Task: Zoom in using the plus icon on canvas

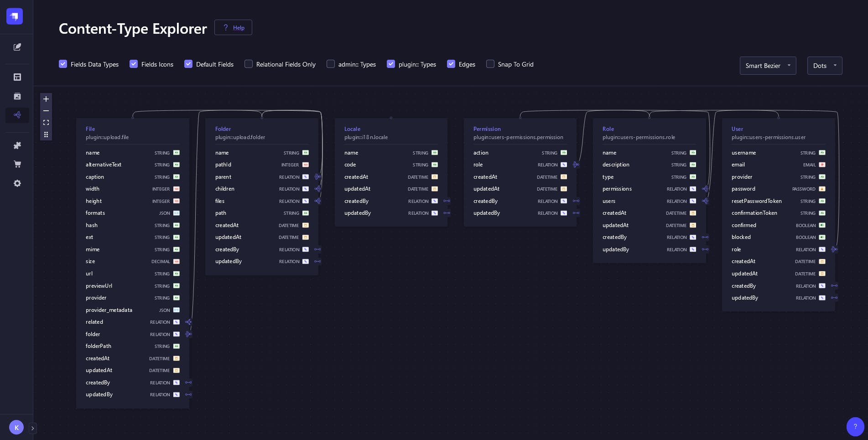Action: (x=46, y=99)
